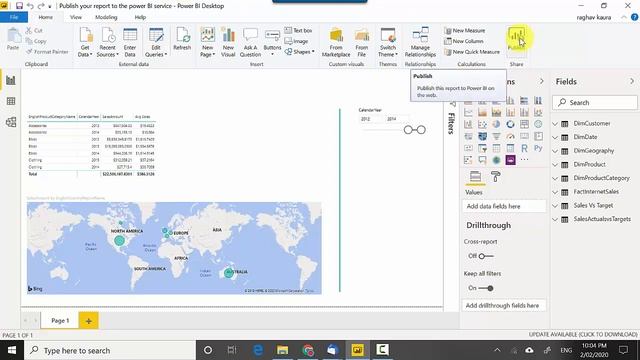
Task: Search in the Fields pane
Action: pyautogui.click(x=595, y=102)
